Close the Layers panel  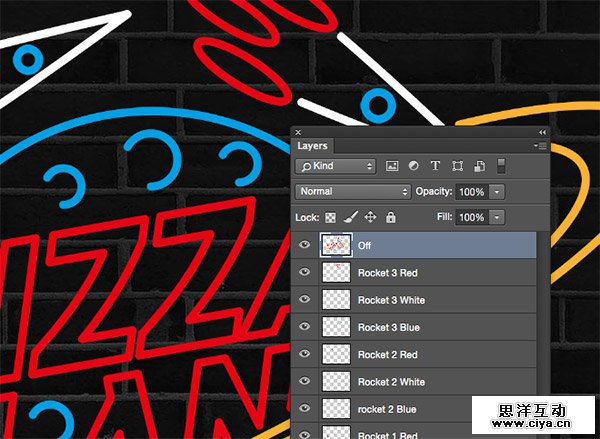coord(298,132)
